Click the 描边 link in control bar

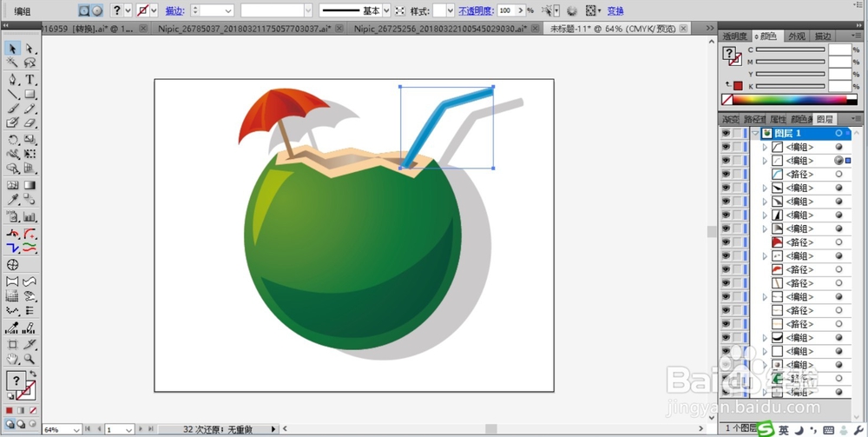click(175, 10)
